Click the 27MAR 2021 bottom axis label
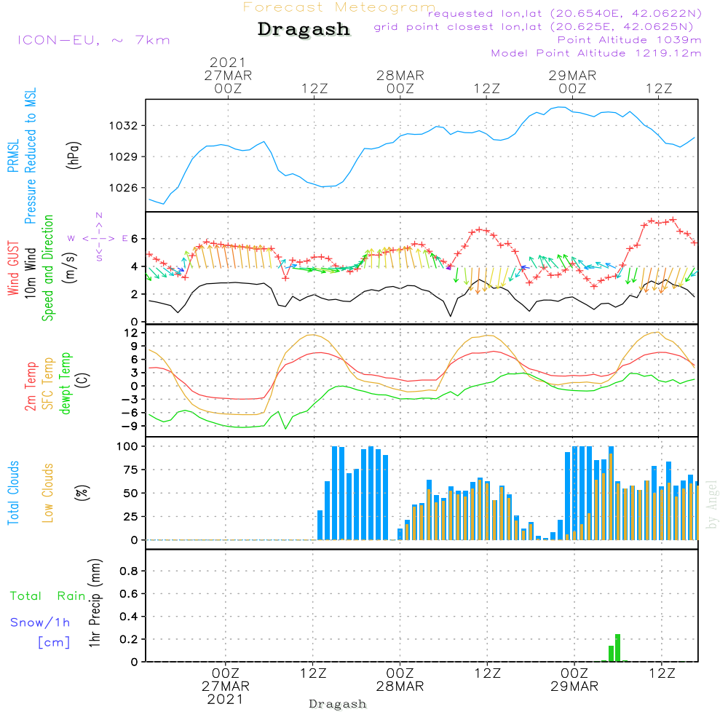 [226, 693]
